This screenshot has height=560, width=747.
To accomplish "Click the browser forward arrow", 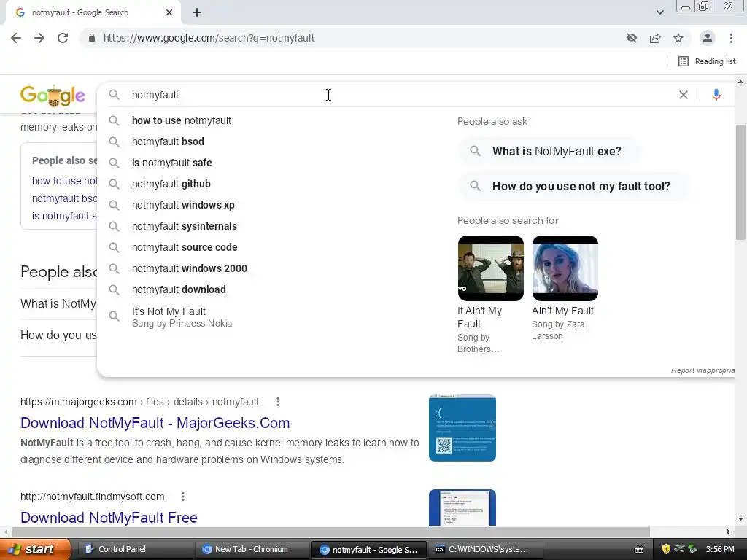I will tap(39, 38).
